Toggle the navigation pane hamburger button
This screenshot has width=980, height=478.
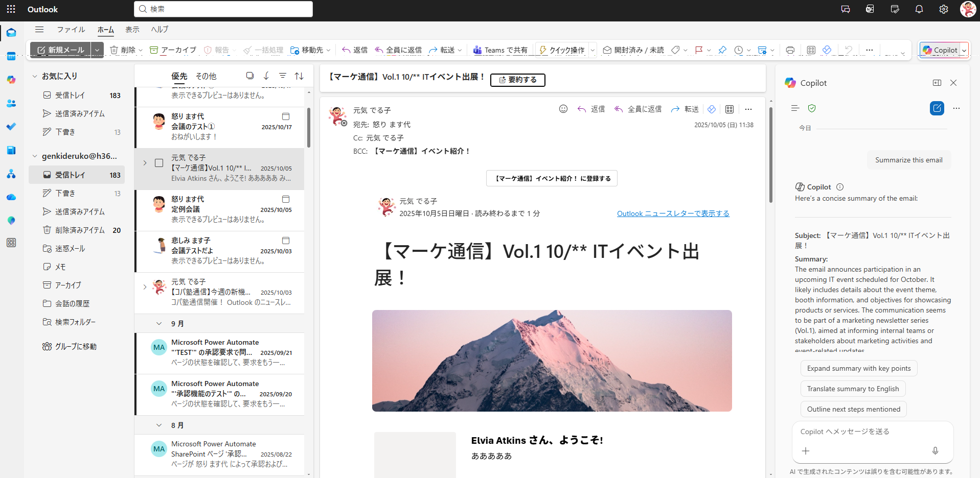[39, 30]
